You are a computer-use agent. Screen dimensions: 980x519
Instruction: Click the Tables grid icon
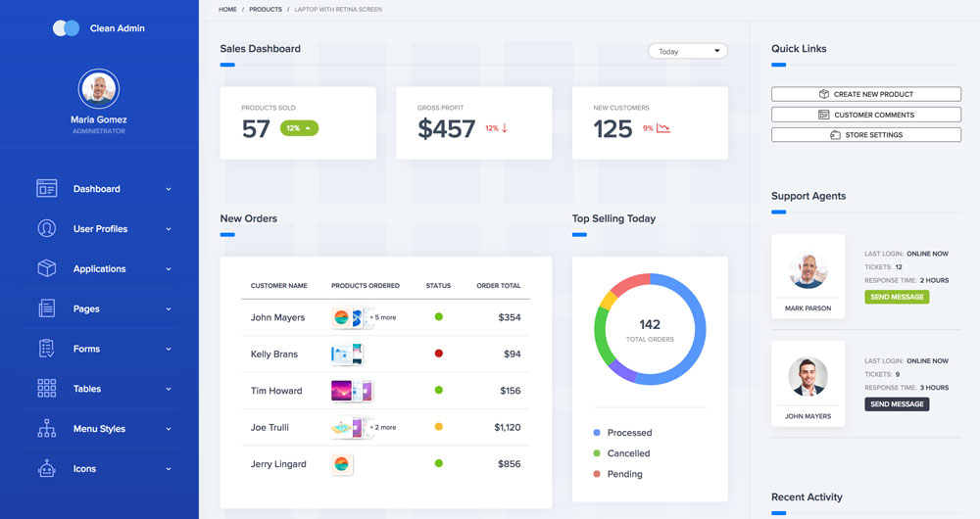(46, 389)
